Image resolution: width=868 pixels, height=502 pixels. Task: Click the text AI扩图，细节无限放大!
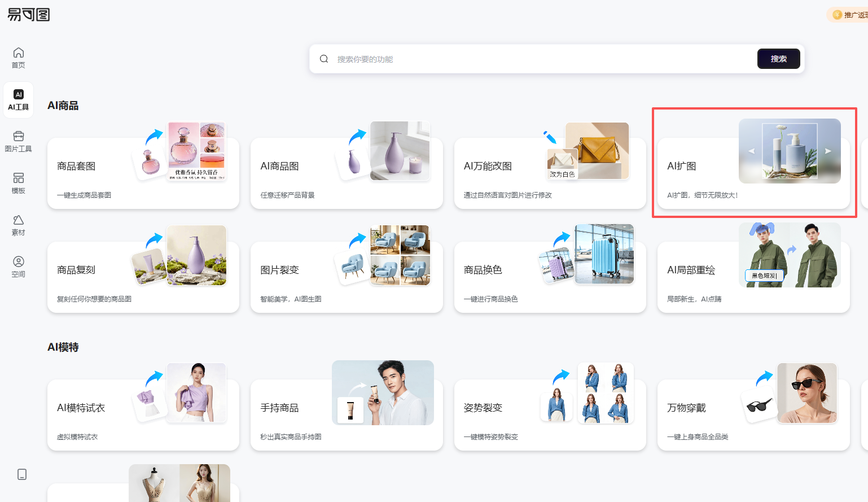pos(702,195)
